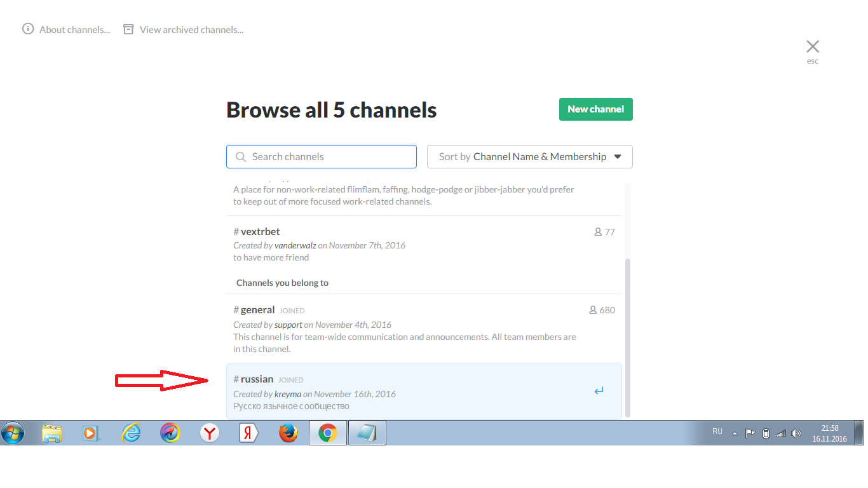Close the channel browser with the X icon
This screenshot has height=488, width=868.
click(813, 46)
